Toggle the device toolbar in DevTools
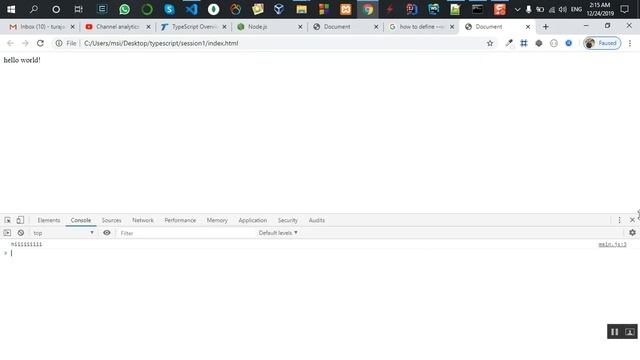Viewport: 640px width, 360px height. tap(20, 220)
